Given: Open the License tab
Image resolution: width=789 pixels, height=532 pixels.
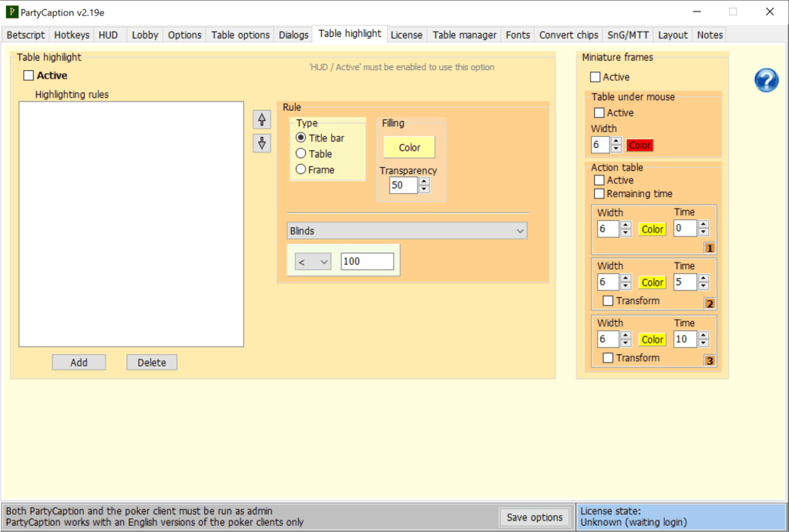Looking at the screenshot, I should click(x=407, y=35).
